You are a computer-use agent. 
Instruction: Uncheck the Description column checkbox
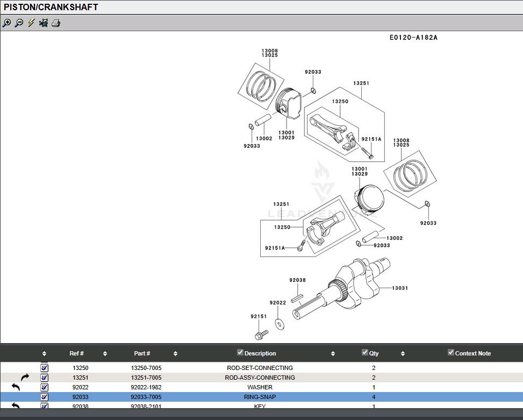pyautogui.click(x=240, y=353)
